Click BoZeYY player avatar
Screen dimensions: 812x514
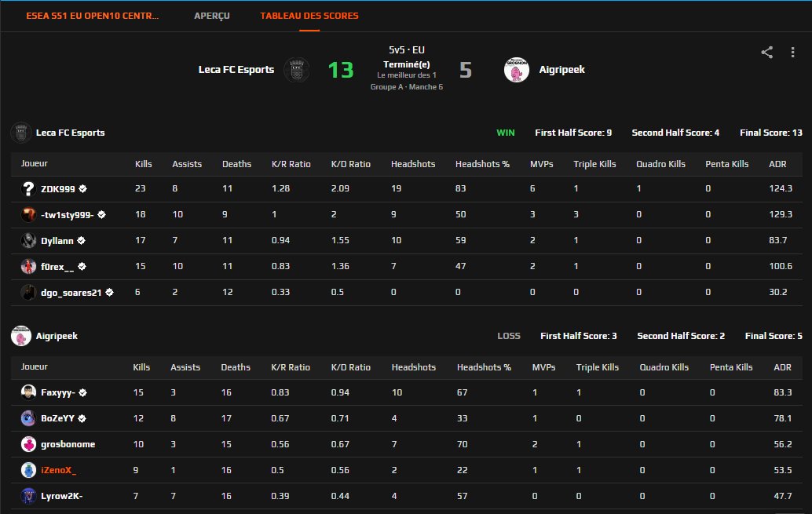point(28,418)
